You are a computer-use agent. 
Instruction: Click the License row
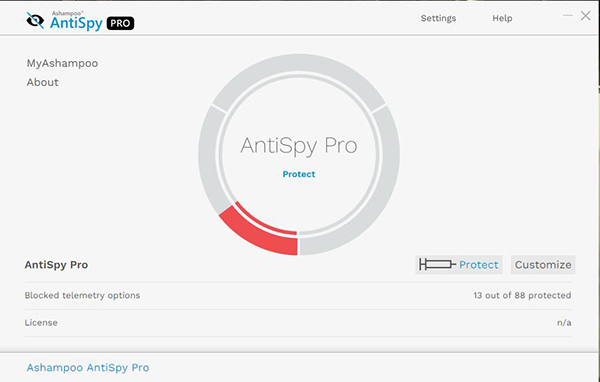298,323
